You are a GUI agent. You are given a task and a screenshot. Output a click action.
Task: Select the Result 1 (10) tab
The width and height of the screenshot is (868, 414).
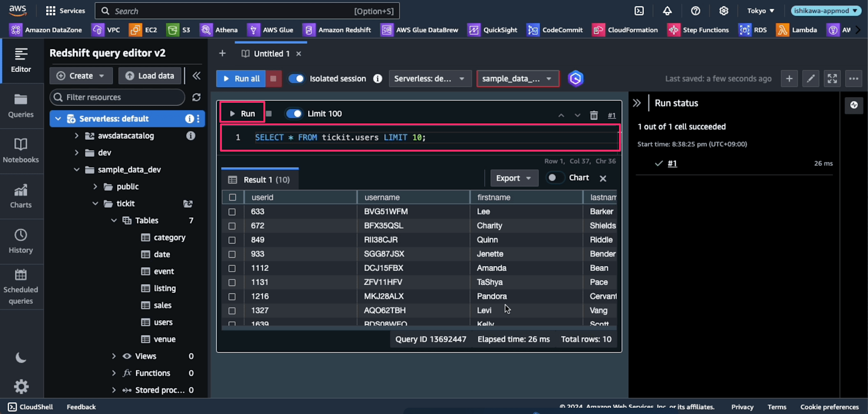pyautogui.click(x=260, y=180)
